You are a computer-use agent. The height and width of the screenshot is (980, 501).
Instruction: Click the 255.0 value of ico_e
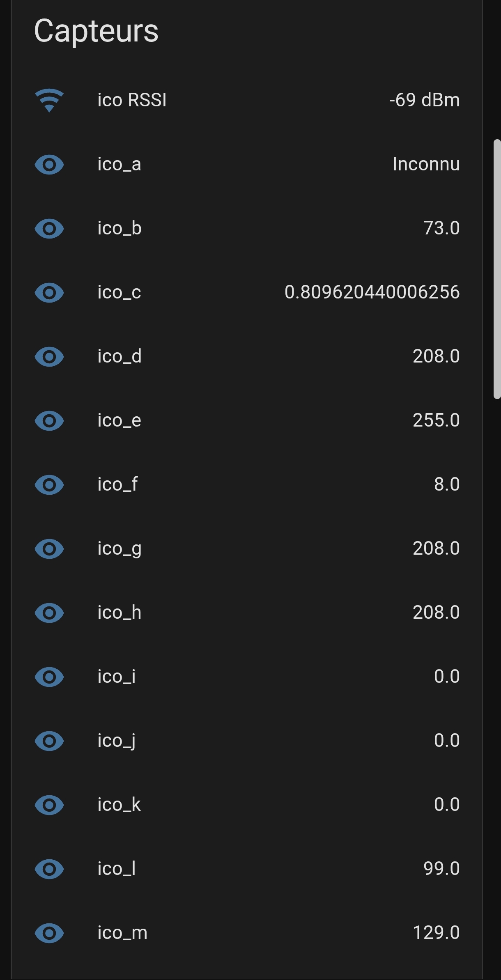[x=436, y=420]
